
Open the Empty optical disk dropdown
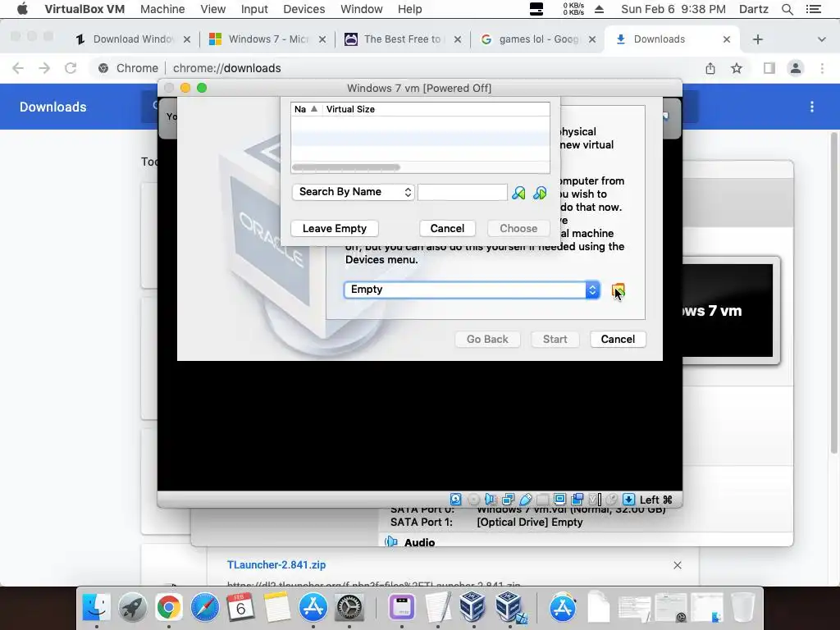coord(472,290)
